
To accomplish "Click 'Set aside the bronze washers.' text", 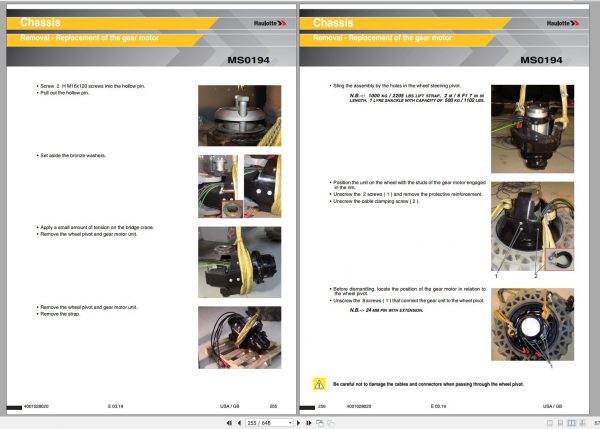I will pos(73,156).
